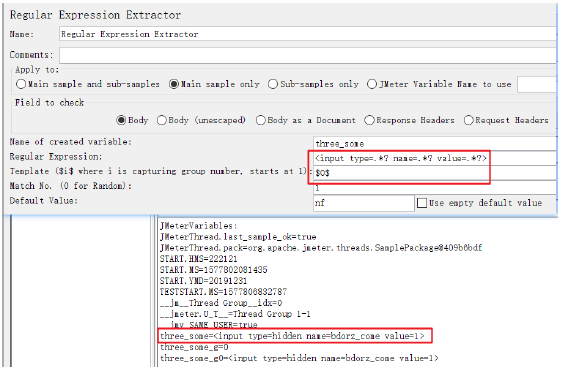Click the 'JMeterThread.pack=org.apache.jmeter' line
564x367 pixels.
321,248
